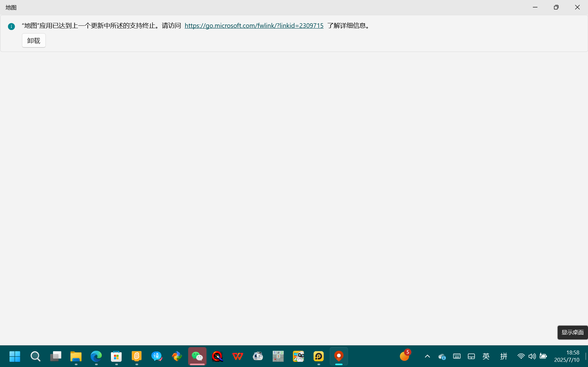
Task: Open the blue 译 translation app
Action: (x=157, y=356)
